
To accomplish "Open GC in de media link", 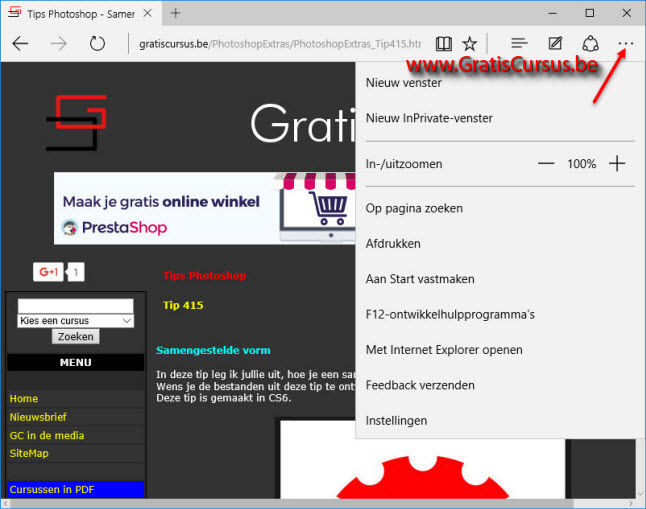I will (47, 435).
